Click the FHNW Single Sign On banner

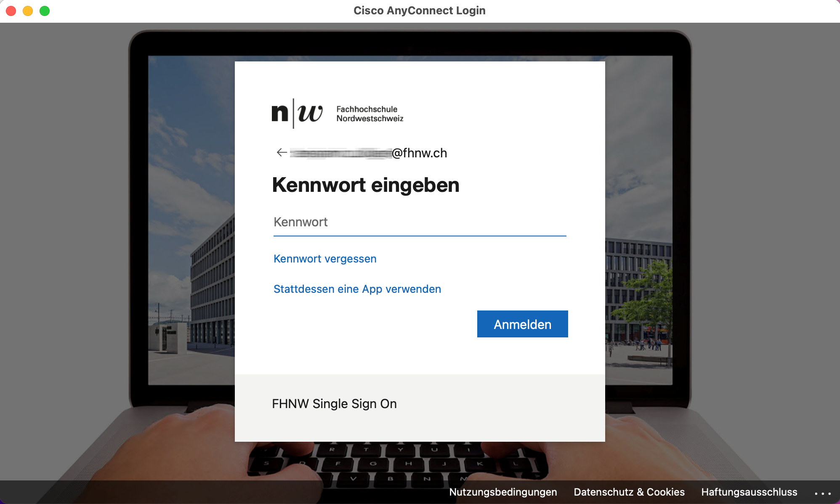point(334,404)
